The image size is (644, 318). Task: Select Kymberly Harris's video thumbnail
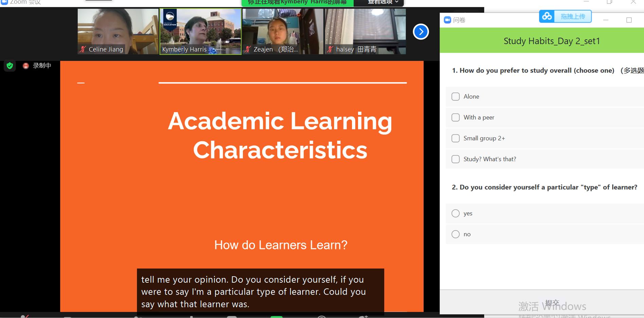(x=200, y=31)
